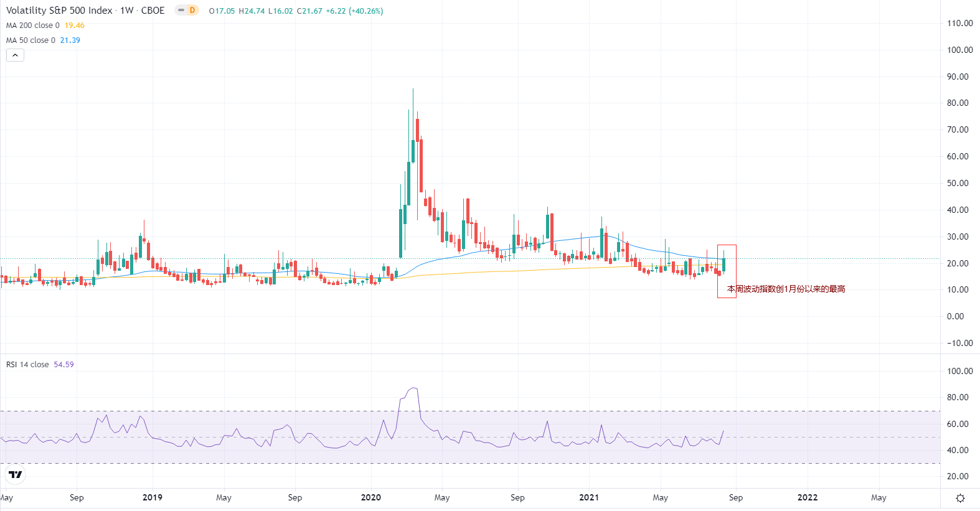Click the MA 50 value 21.39
Screen dimensions: 980x511
70,40
